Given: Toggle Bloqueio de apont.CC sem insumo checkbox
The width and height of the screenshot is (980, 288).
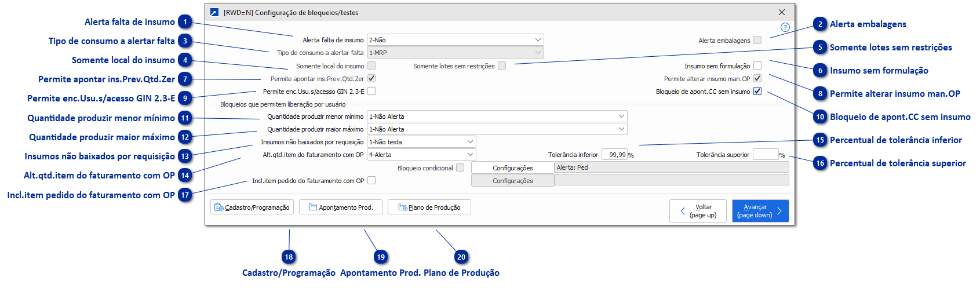Looking at the screenshot, I should (x=757, y=92).
